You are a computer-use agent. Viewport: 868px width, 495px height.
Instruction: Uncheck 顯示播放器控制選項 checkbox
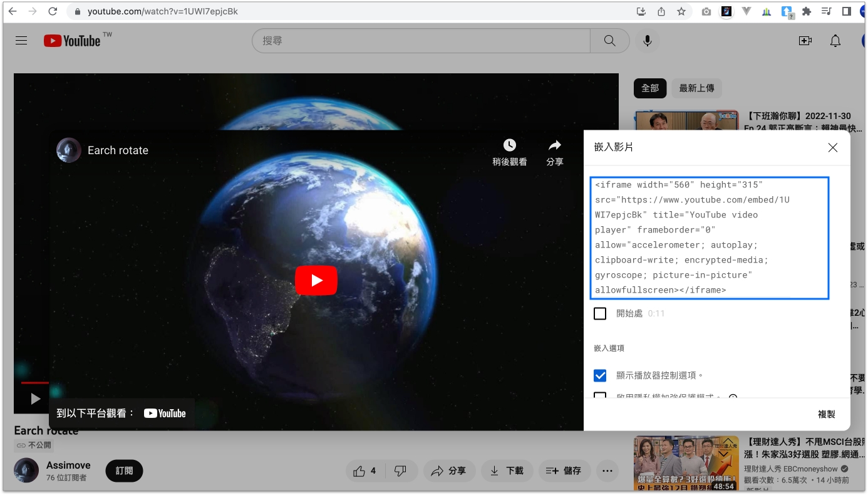(600, 375)
